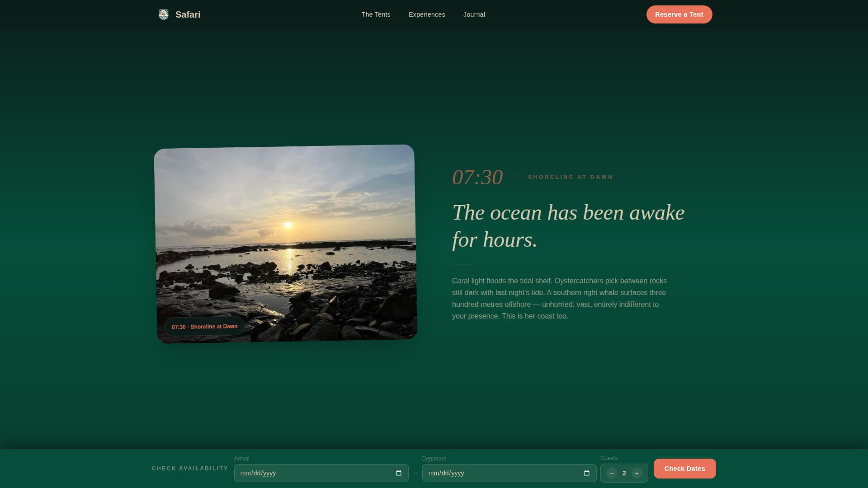Click 'The ocean has been awake' headline
The width and height of the screenshot is (868, 488).
tap(568, 226)
